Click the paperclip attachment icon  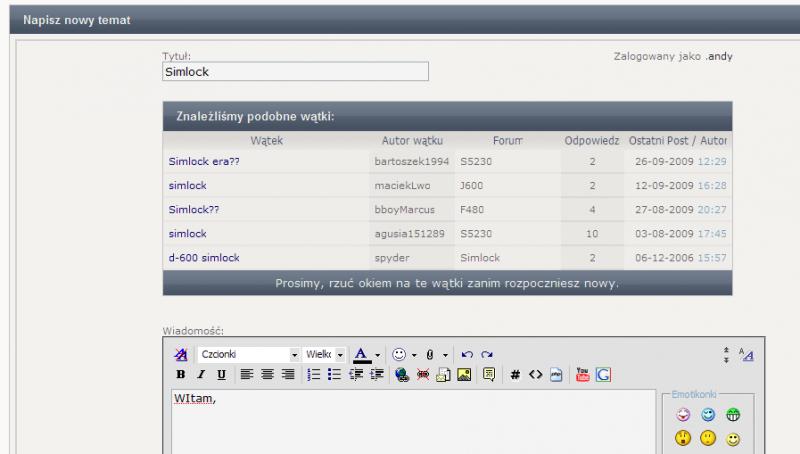click(x=430, y=355)
